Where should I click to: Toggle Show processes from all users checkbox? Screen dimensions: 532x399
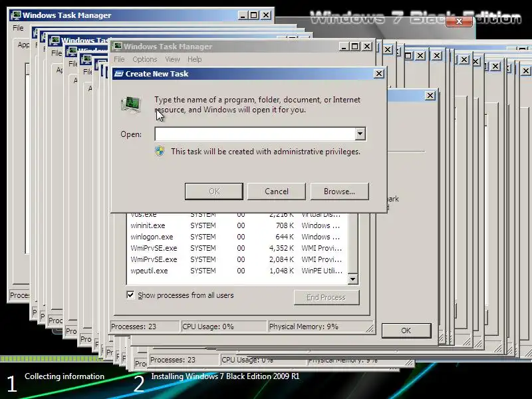tap(130, 295)
